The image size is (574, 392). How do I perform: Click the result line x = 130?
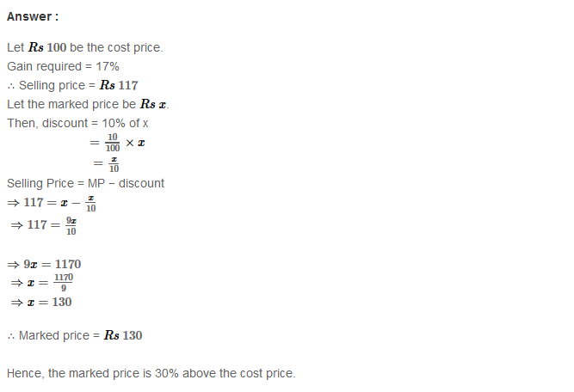[x=41, y=302]
